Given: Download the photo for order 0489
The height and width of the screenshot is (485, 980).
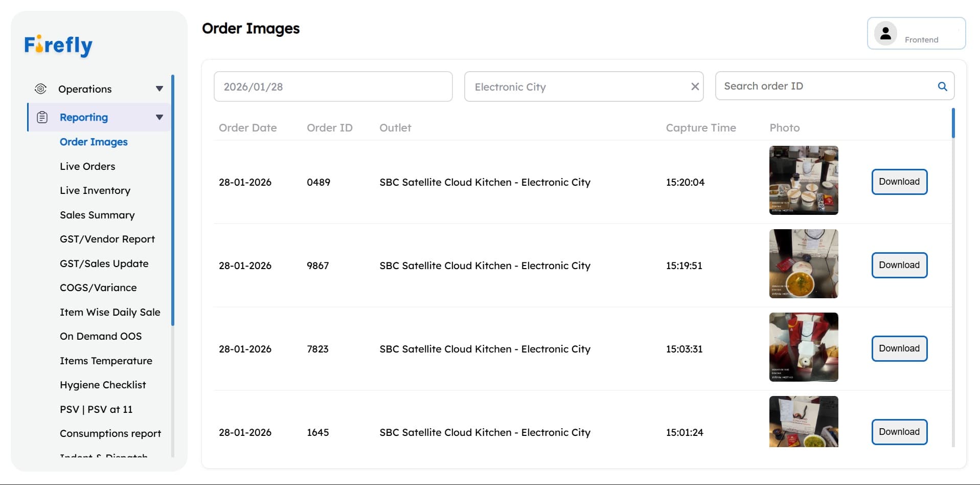Looking at the screenshot, I should click(899, 182).
